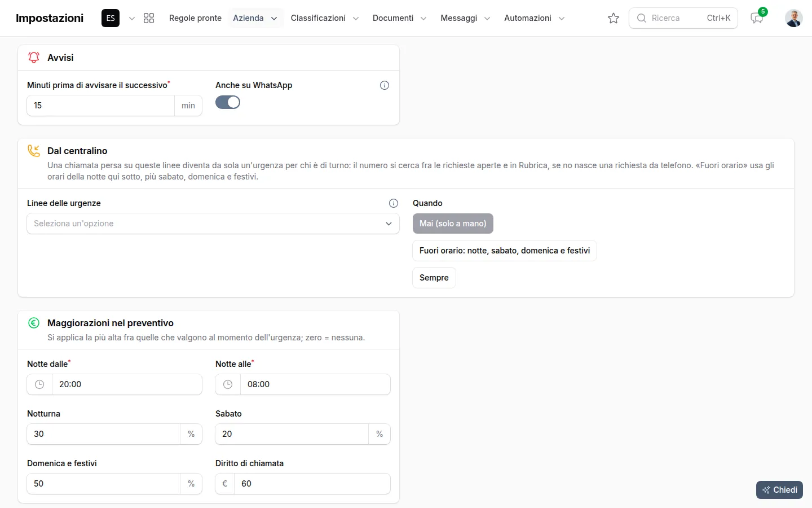Click the Chiedi assistant button

tap(779, 490)
